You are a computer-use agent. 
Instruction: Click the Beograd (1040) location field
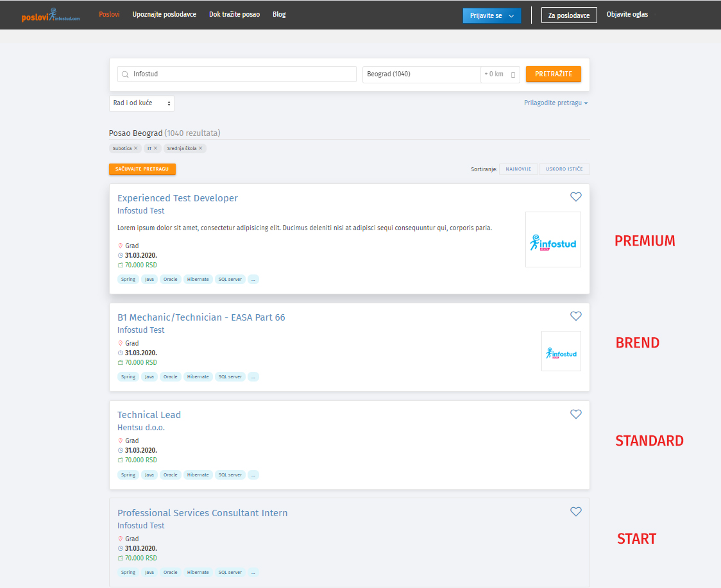point(421,74)
